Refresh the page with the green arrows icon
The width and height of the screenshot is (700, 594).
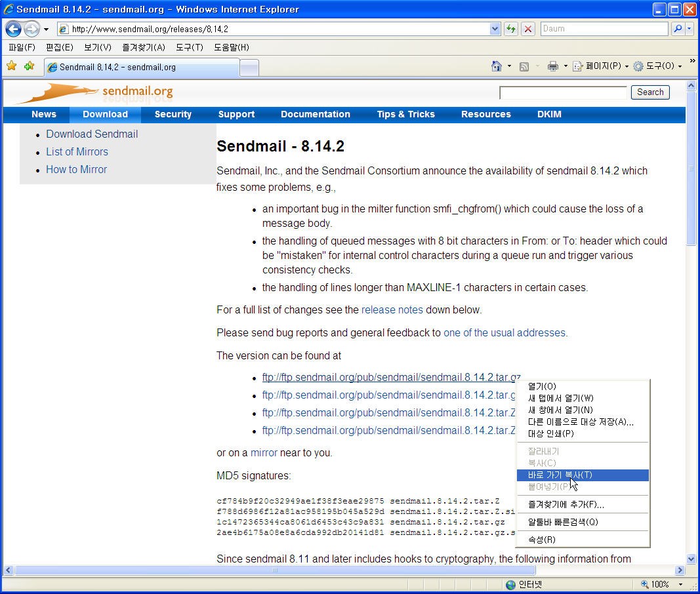point(510,29)
